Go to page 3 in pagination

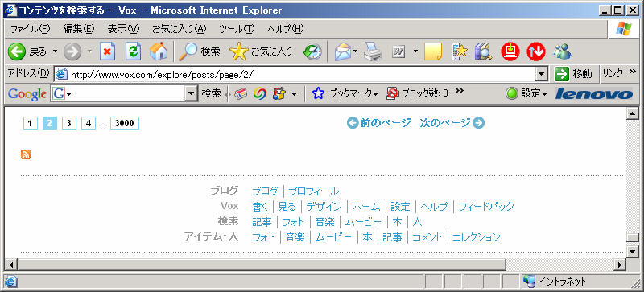[69, 123]
